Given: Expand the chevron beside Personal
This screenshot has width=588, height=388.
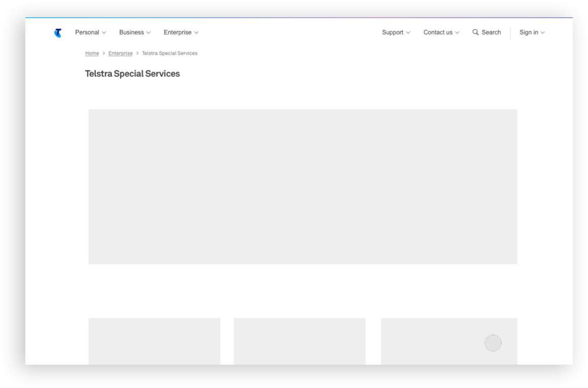Looking at the screenshot, I should point(104,33).
